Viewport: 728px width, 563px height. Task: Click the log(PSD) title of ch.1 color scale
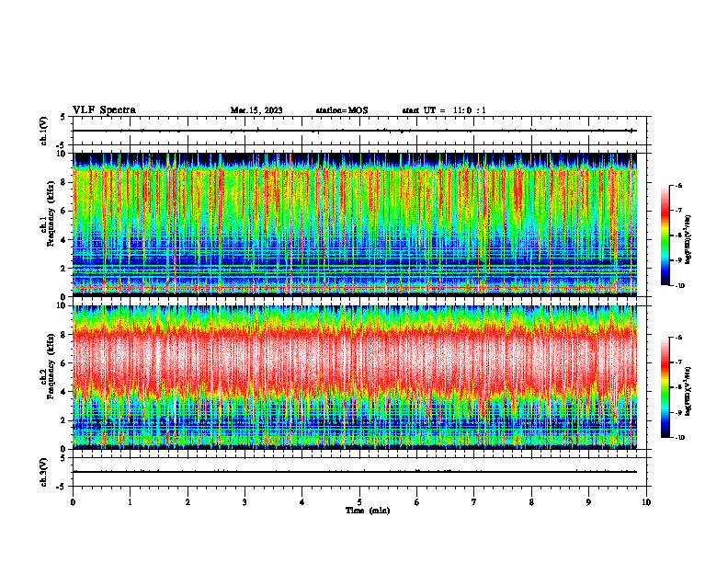pos(688,240)
